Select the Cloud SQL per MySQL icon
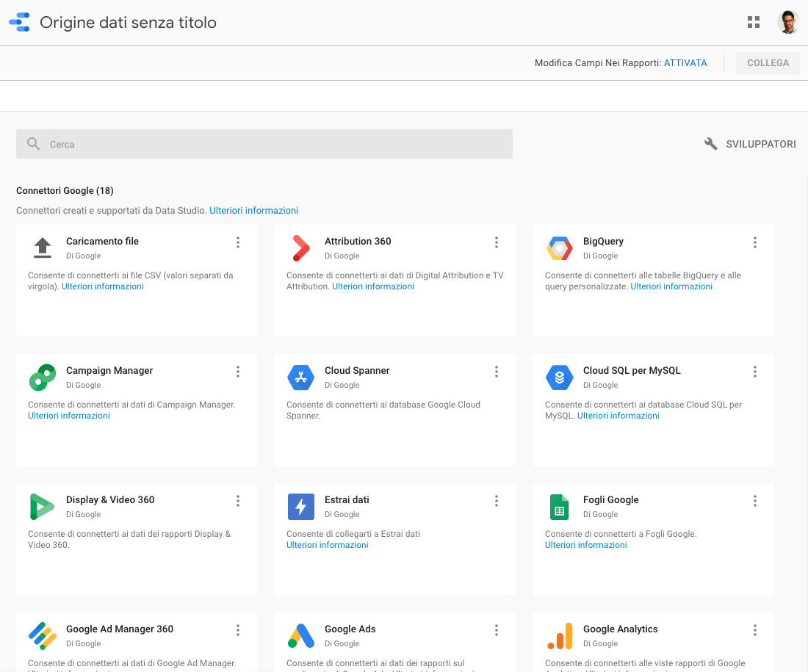This screenshot has width=808, height=672. click(x=559, y=377)
